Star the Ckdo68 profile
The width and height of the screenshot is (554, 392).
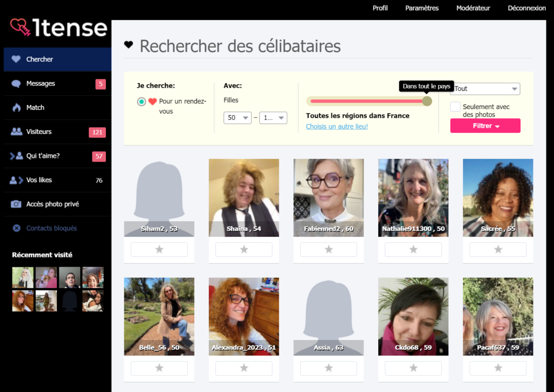[413, 368]
